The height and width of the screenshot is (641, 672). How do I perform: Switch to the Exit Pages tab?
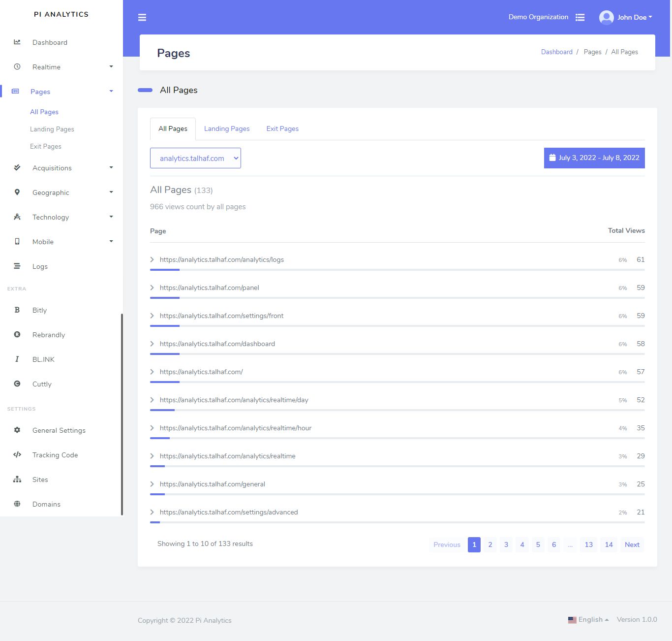coord(282,128)
